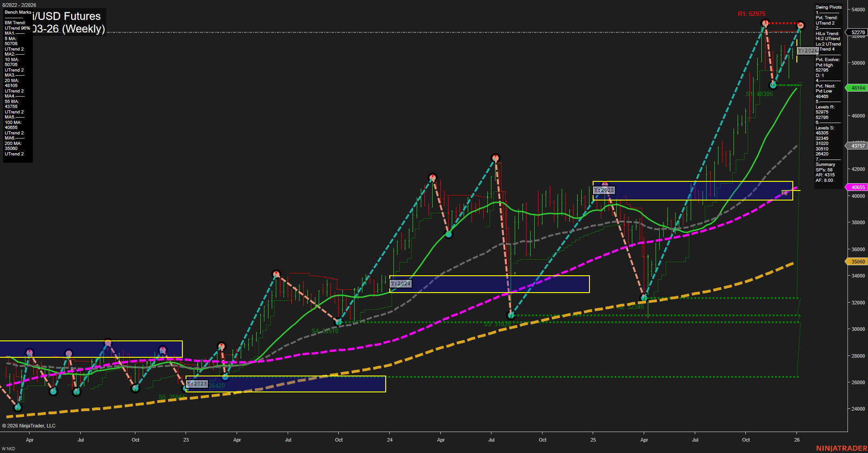This screenshot has height=453, width=868.
Task: Click the teal swing low marker below S1: 48305
Action: click(x=774, y=85)
